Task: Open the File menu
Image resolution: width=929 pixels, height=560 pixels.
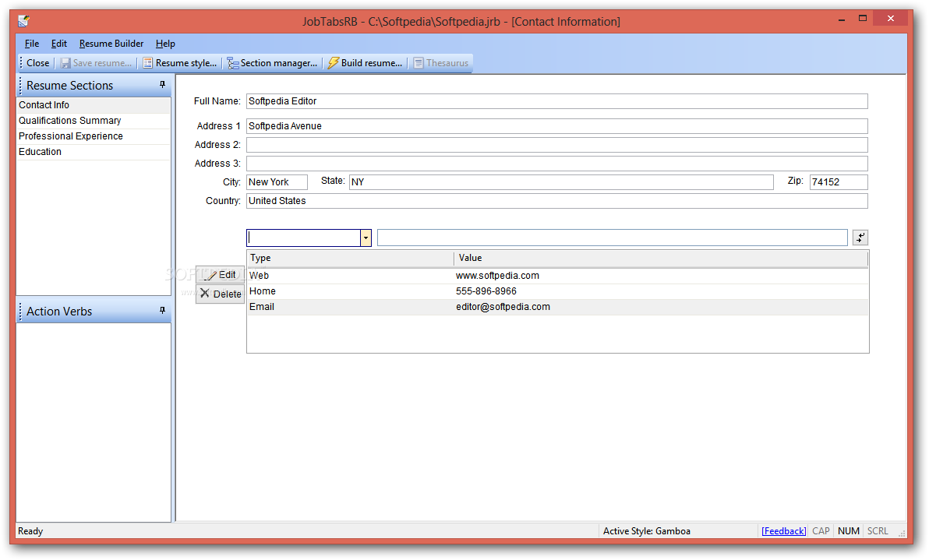Action: tap(32, 43)
